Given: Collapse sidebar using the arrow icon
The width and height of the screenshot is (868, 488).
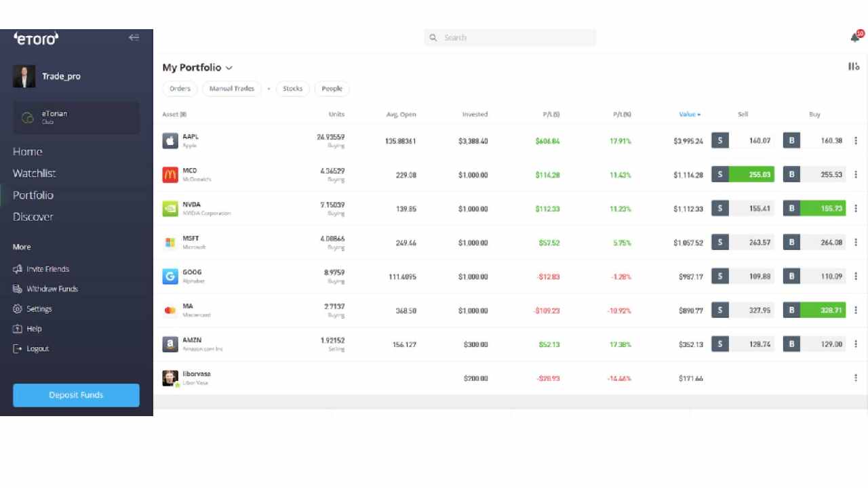Looking at the screenshot, I should pyautogui.click(x=134, y=38).
